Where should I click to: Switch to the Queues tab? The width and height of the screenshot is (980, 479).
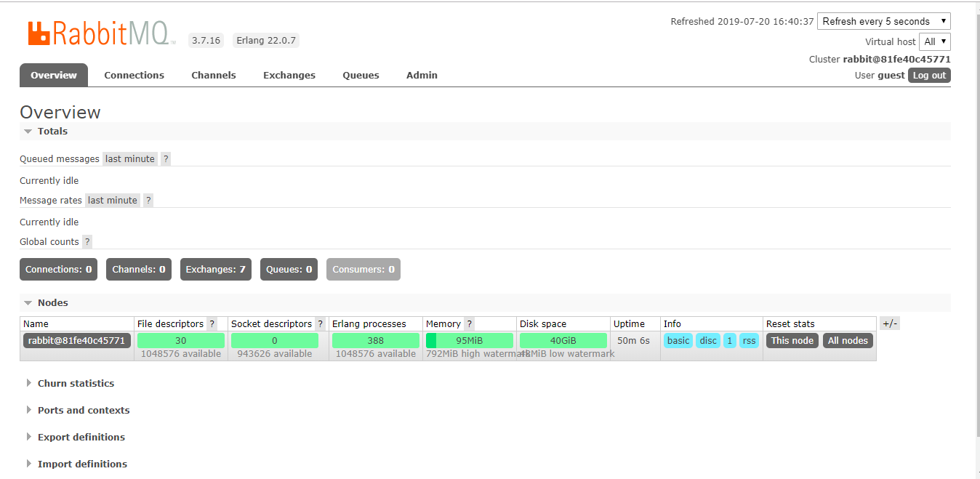click(x=361, y=76)
